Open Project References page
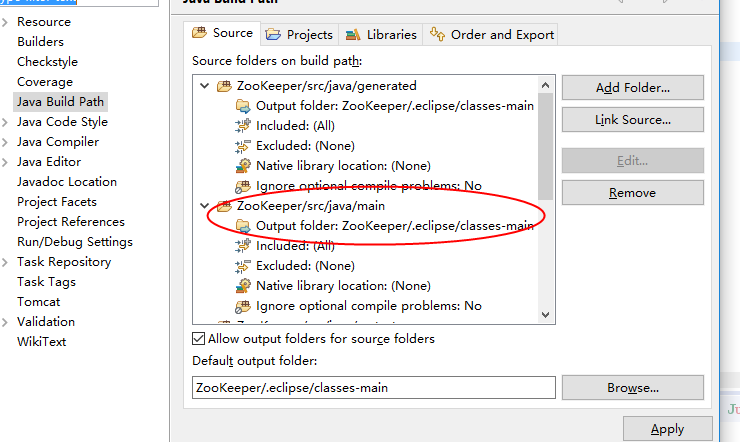Viewport: 740px width, 442px height. tap(71, 222)
